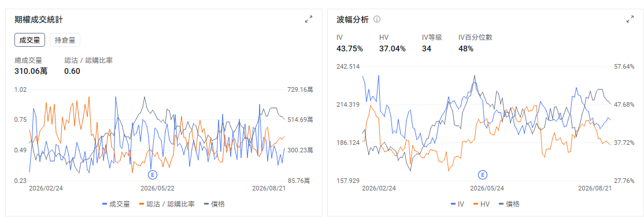This screenshot has height=217, width=644.
Task: Click the 認沽 / 認購比率 stat label
Action: click(88, 60)
